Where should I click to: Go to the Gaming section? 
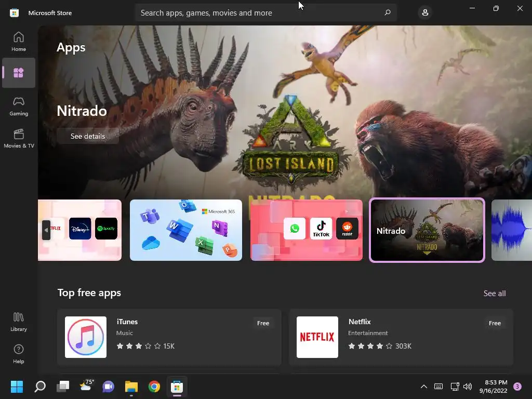click(x=19, y=106)
